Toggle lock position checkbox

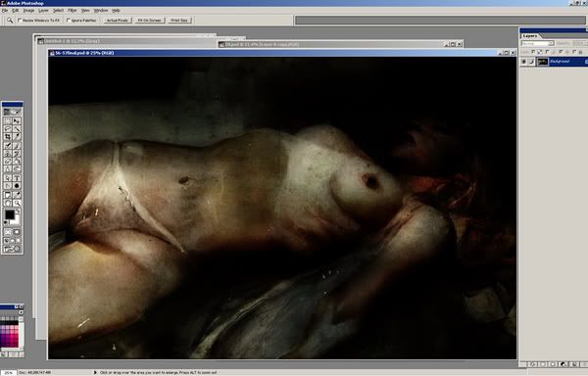point(561,52)
